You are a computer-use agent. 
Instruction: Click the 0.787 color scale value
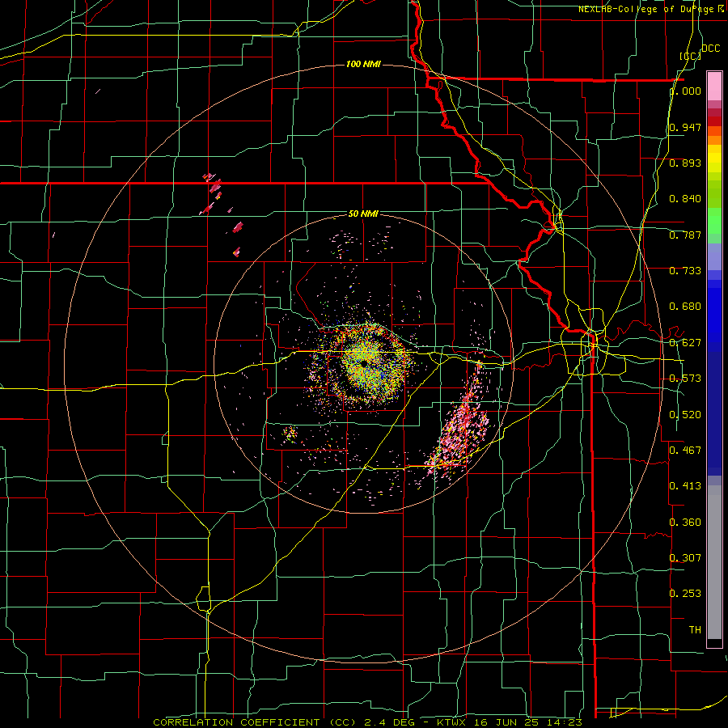coord(685,235)
